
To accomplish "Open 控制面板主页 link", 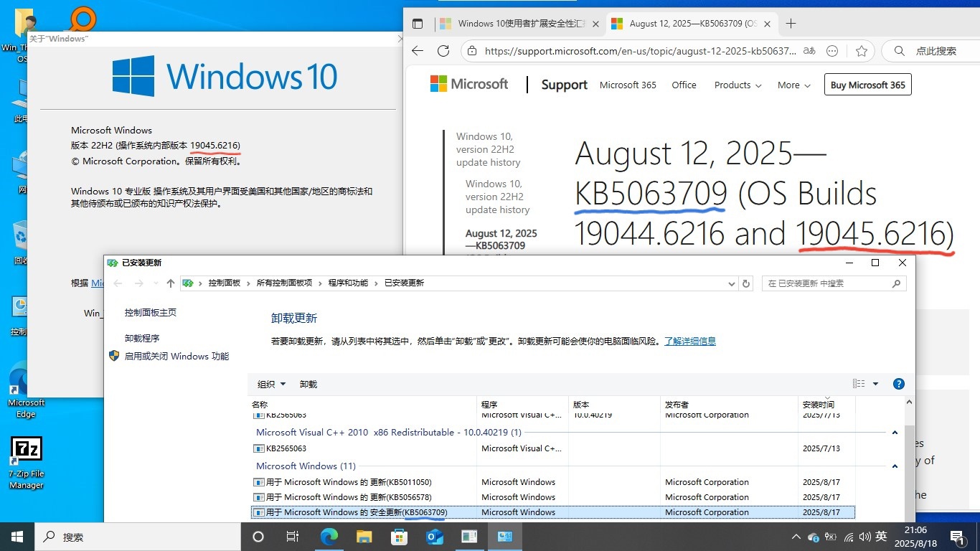I will tap(151, 313).
